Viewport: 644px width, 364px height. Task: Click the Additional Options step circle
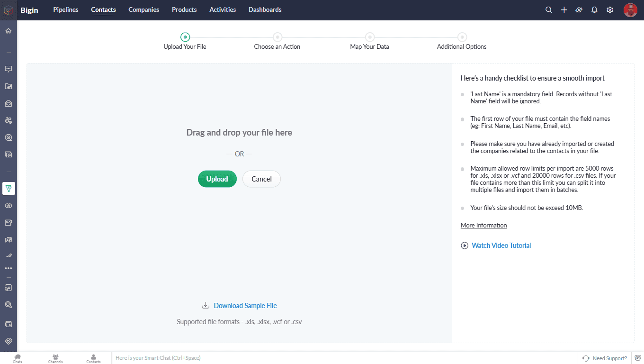(x=462, y=37)
